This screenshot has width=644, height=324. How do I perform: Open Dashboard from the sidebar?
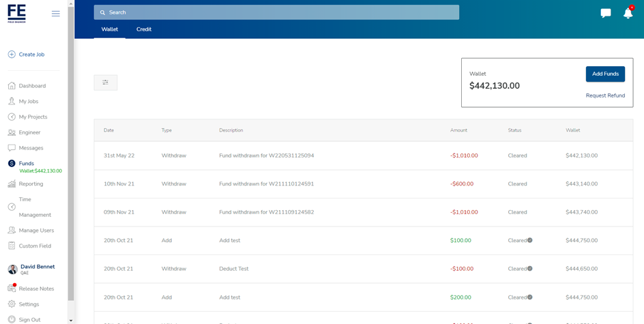point(32,86)
